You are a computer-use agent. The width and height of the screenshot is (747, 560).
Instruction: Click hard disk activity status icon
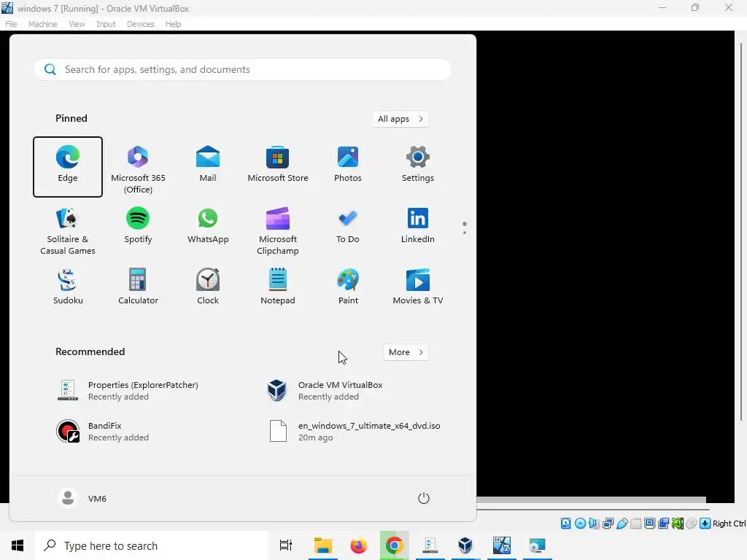pyautogui.click(x=565, y=524)
